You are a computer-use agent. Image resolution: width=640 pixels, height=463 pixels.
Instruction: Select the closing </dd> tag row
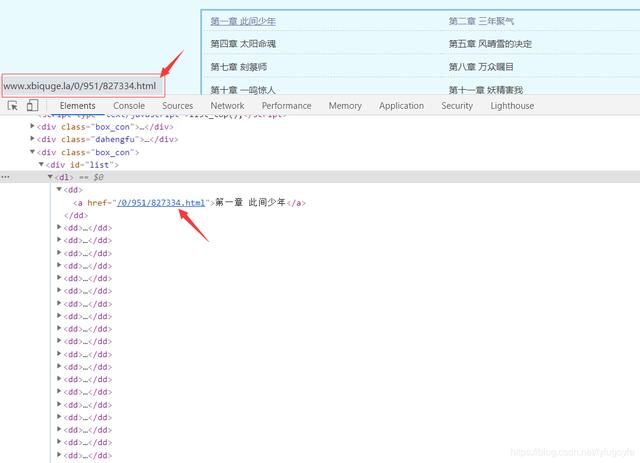pos(76,215)
